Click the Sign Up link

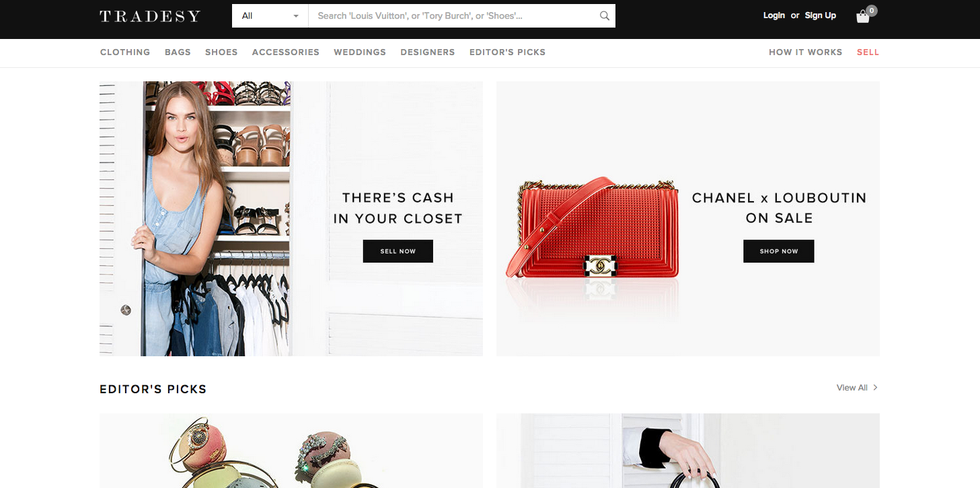[820, 15]
